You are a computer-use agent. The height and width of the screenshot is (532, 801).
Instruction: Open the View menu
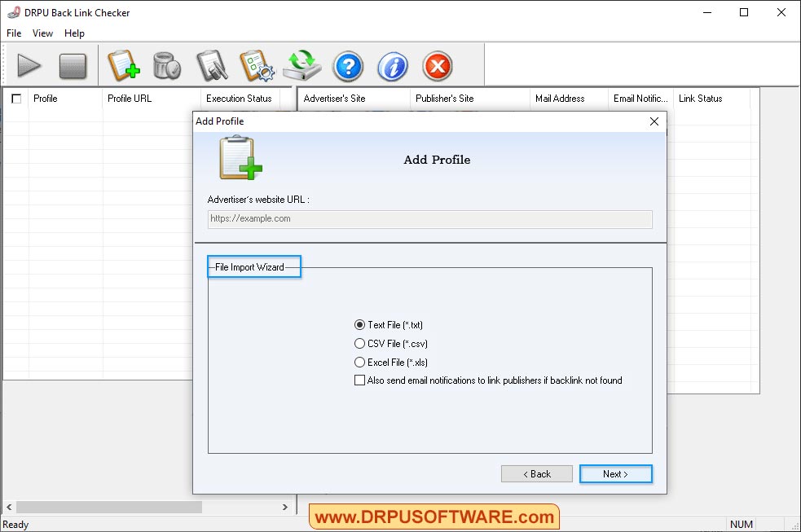pos(42,33)
